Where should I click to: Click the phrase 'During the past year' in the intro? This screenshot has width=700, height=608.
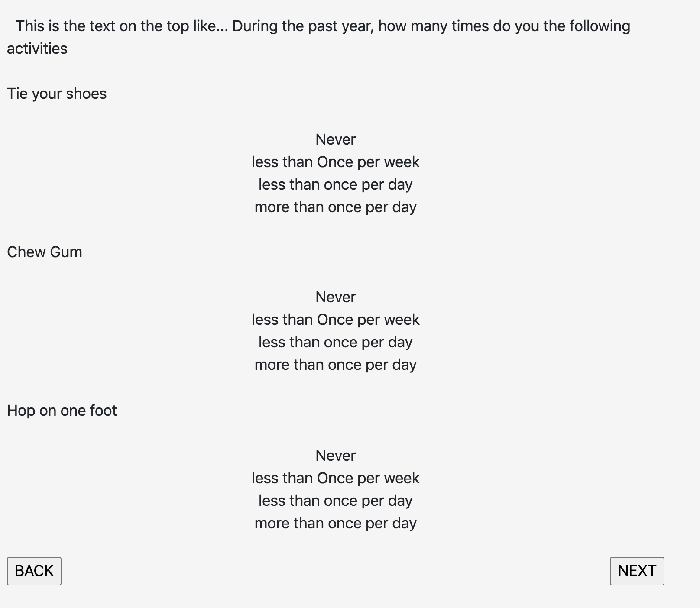pos(302,26)
